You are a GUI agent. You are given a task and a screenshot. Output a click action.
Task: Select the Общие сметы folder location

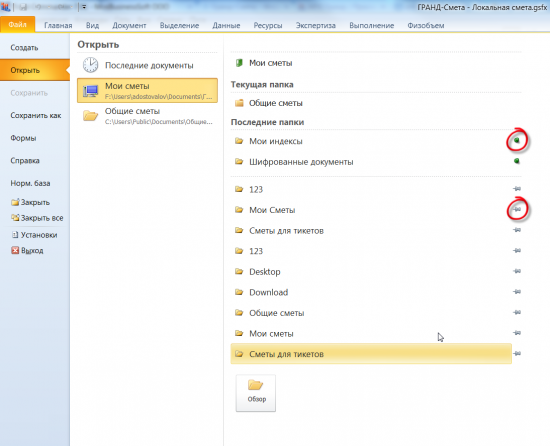[x=147, y=116]
